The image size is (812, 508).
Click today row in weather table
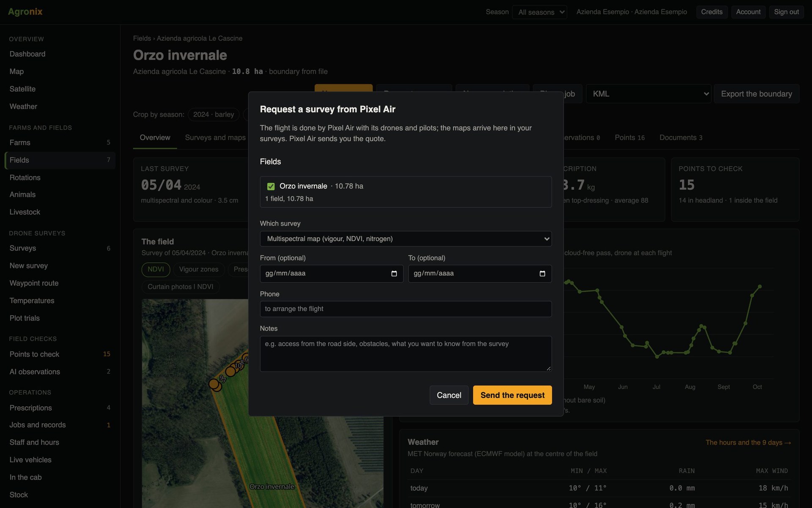coord(599,488)
